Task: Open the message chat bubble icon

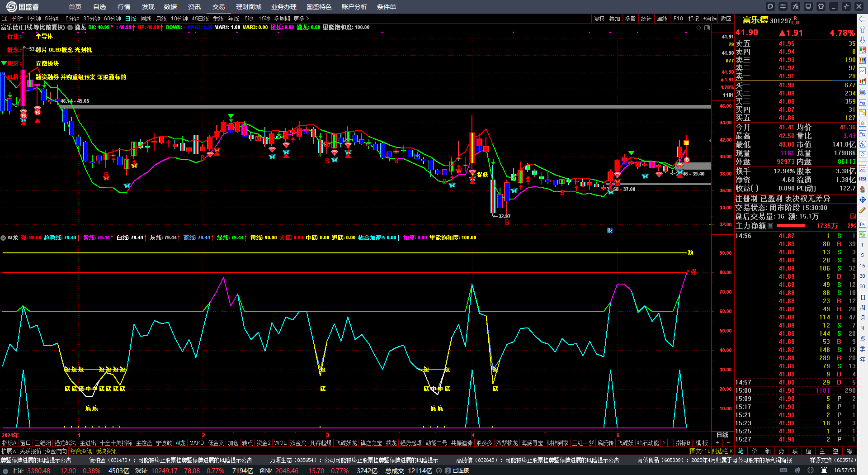Action: pos(770,6)
